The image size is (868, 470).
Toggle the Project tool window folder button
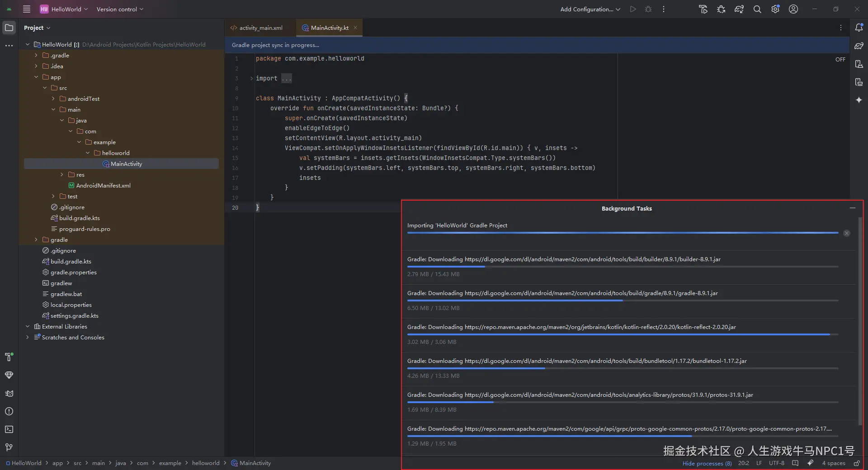coord(9,28)
